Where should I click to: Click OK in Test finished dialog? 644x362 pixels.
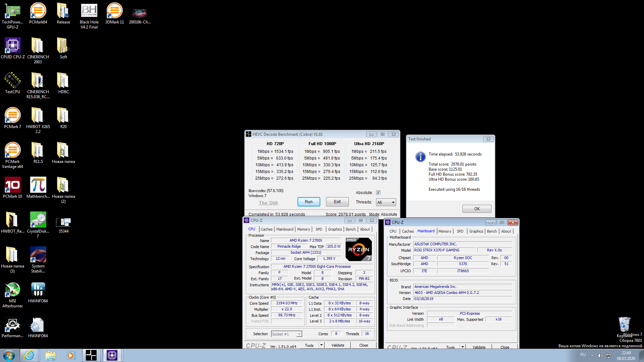tap(477, 209)
